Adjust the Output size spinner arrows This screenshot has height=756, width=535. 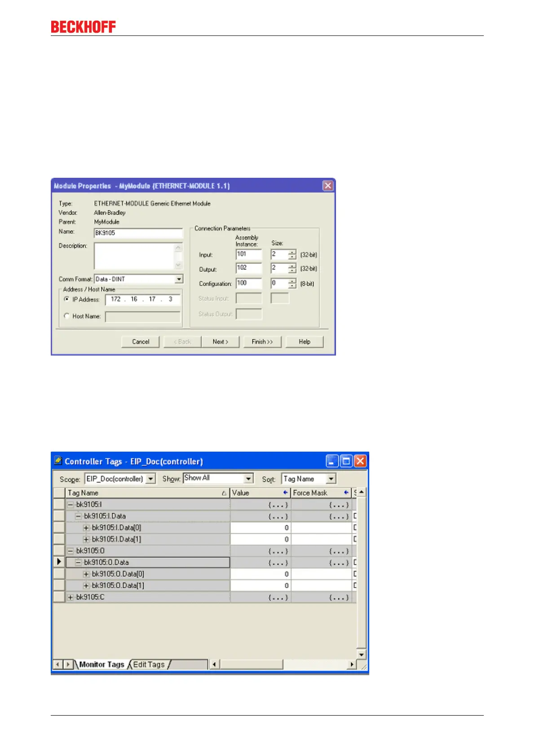tap(292, 268)
